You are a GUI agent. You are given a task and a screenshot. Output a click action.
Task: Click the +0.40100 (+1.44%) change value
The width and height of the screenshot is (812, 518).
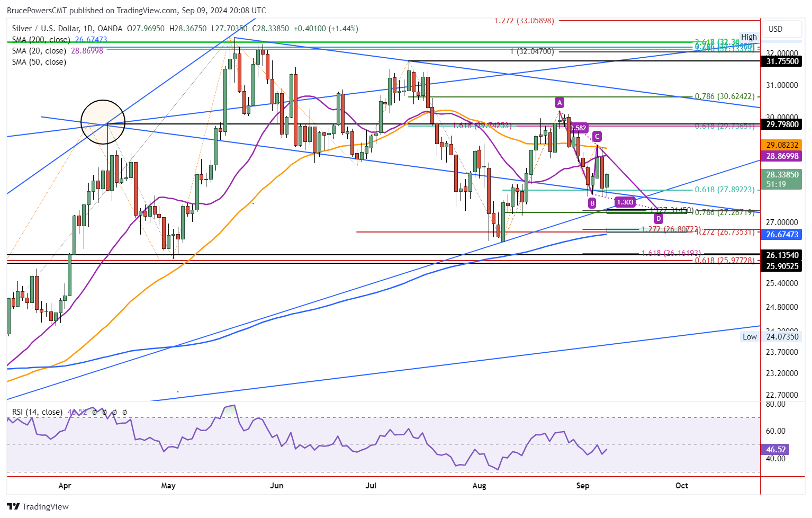click(326, 29)
